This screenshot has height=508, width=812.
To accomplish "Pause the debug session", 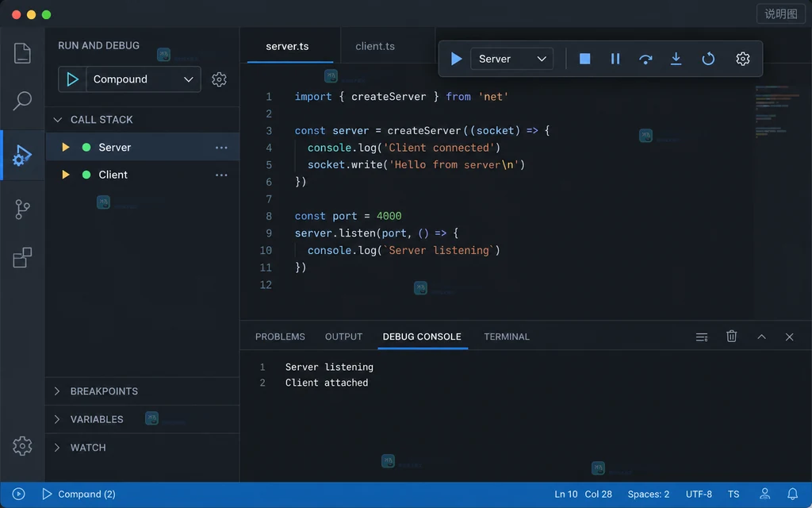I will (615, 59).
